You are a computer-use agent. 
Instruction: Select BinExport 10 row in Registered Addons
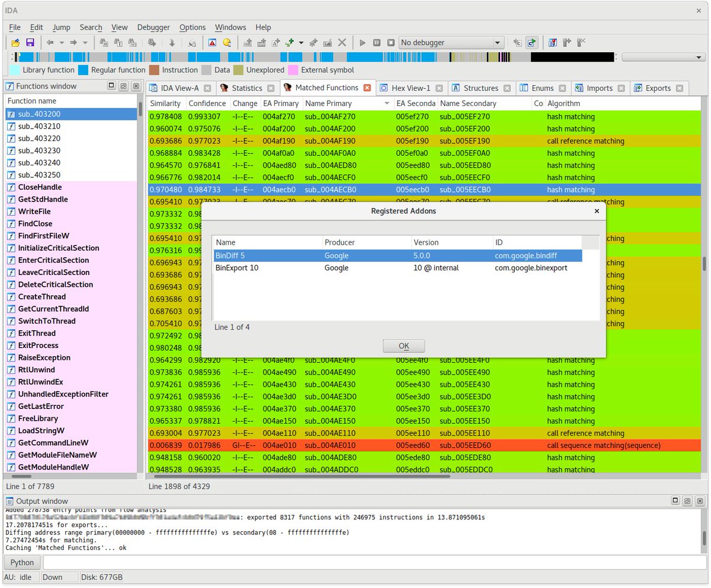click(x=267, y=267)
